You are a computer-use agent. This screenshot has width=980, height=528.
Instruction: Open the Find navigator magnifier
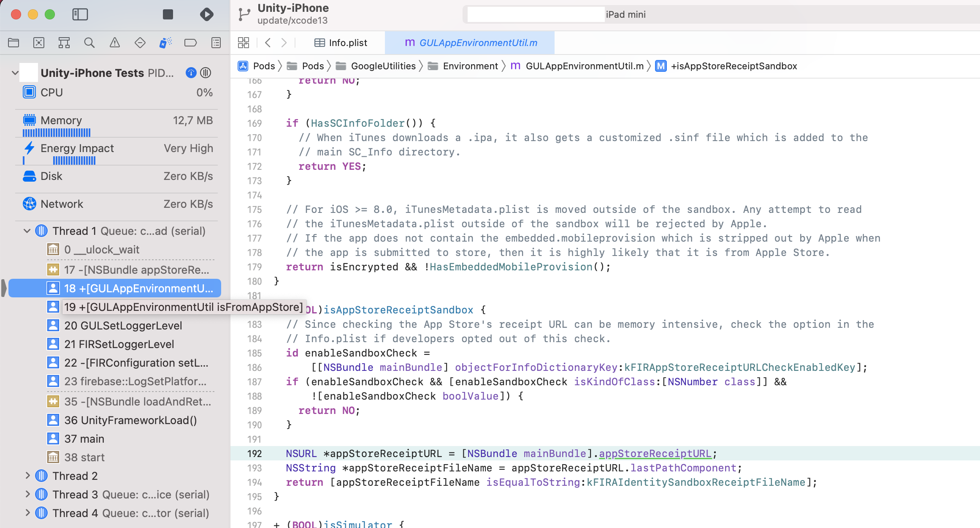[x=89, y=43]
